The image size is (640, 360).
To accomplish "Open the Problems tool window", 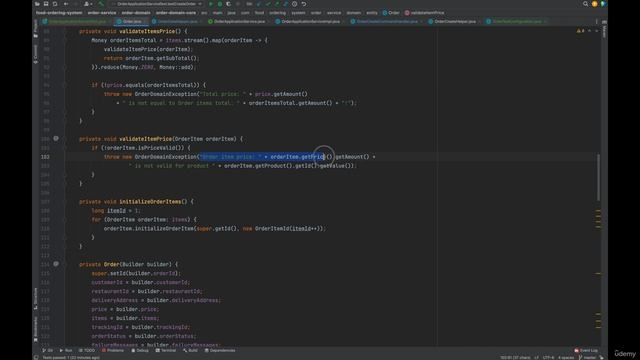I will tap(113, 350).
